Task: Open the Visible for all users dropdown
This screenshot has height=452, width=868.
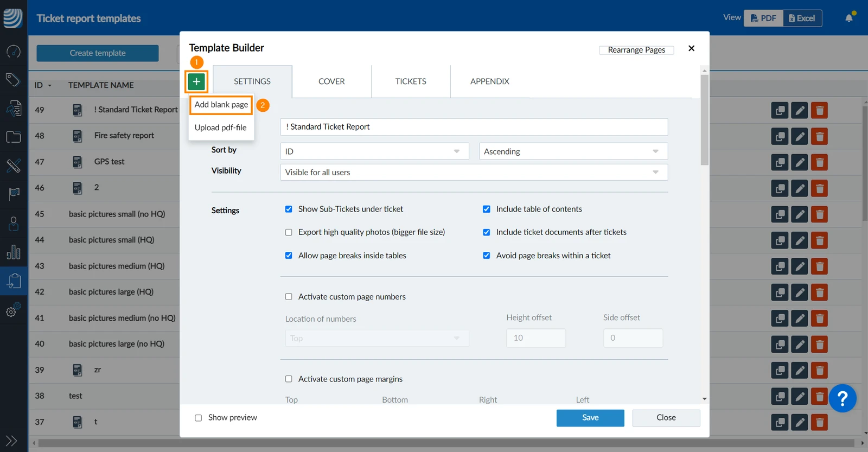Action: 474,172
